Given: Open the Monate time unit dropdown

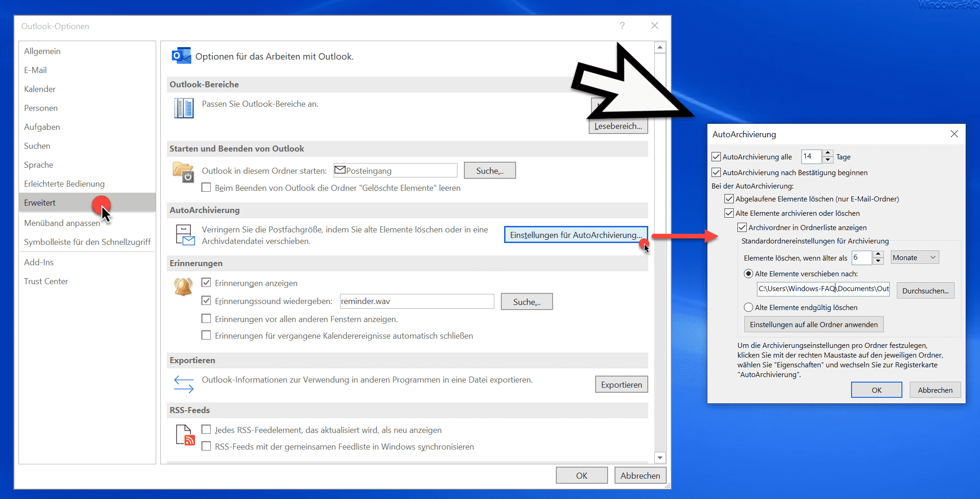Looking at the screenshot, I should coord(915,257).
